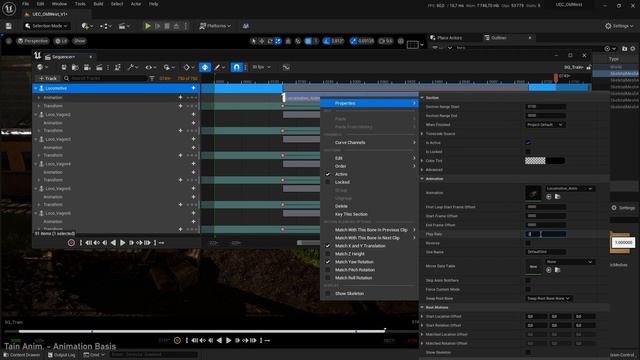Open Swap Root Bone dropdown
640x360 pixels.
click(x=549, y=298)
